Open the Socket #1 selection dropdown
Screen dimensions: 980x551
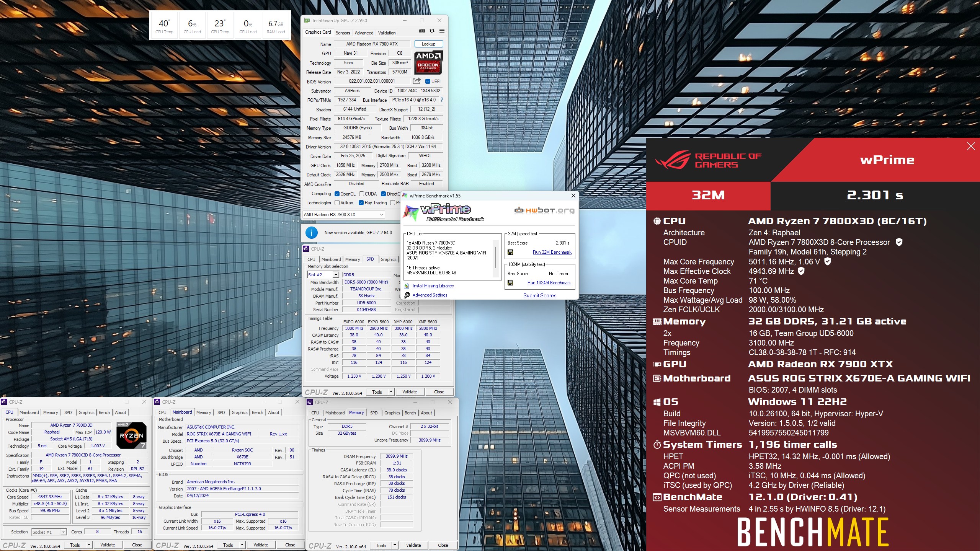49,532
